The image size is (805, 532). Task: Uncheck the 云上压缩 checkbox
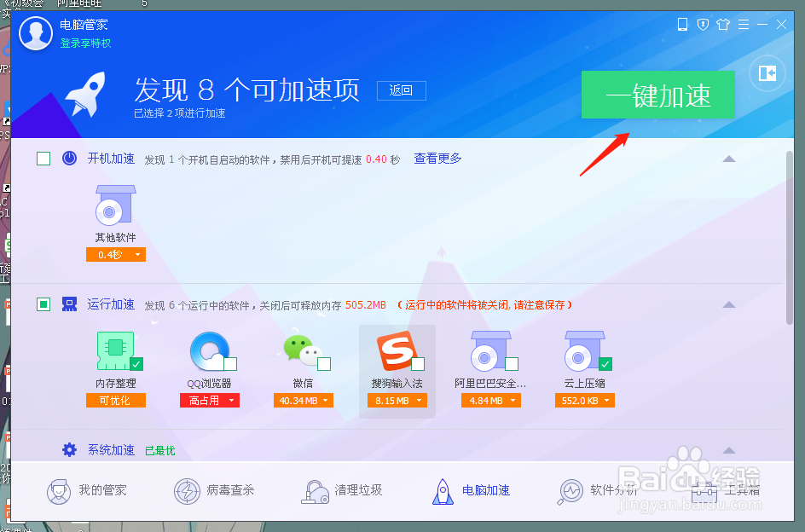605,364
